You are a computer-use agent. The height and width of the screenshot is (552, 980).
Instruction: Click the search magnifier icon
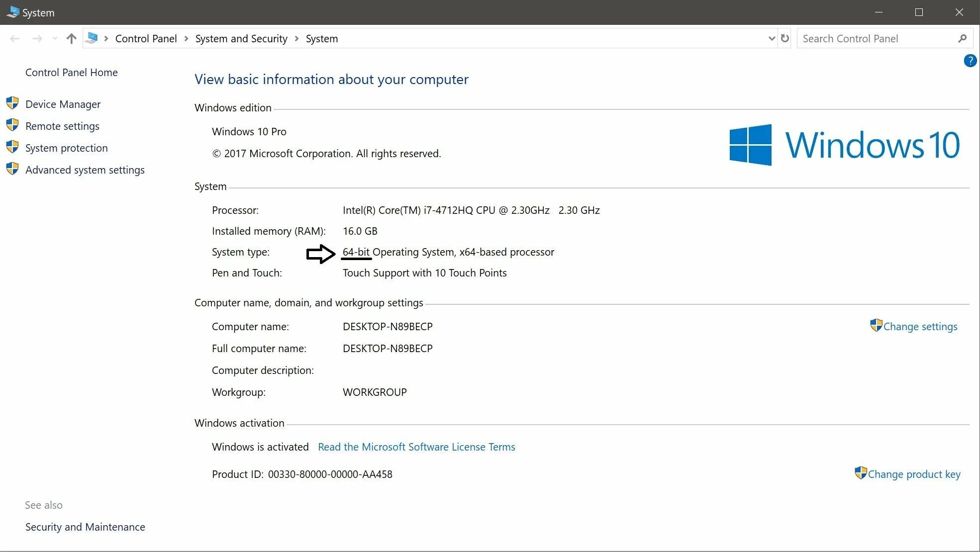tap(962, 38)
